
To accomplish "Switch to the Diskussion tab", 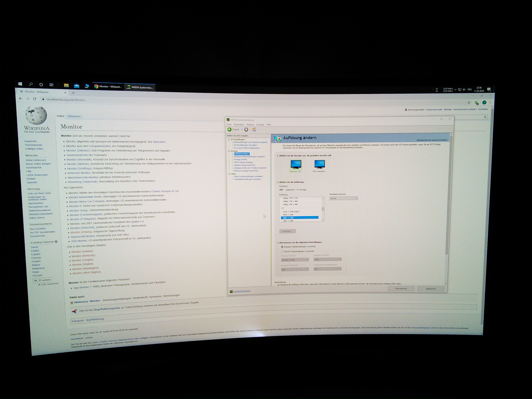I will (x=74, y=116).
